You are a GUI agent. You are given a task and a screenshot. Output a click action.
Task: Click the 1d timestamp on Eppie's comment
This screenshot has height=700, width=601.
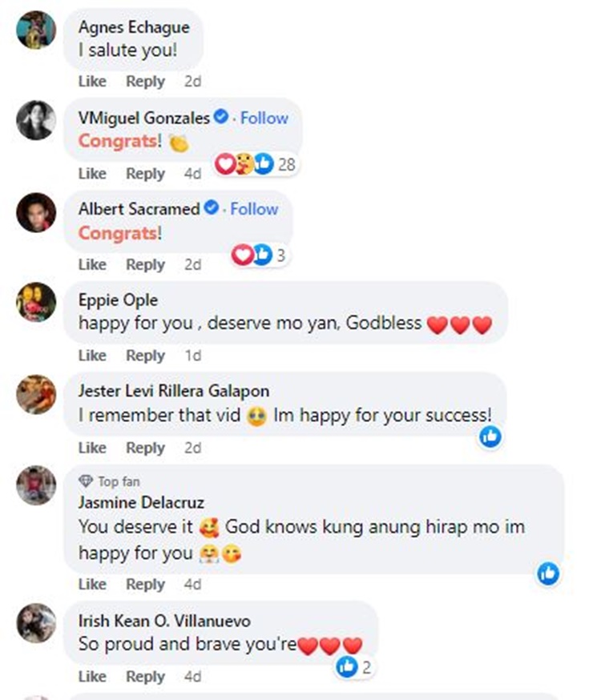coord(193,356)
